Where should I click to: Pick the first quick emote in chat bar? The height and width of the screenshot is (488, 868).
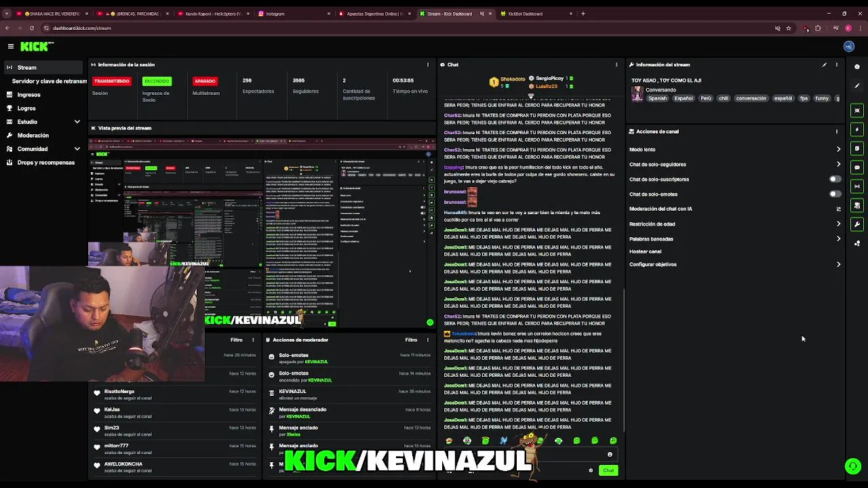[x=449, y=441]
